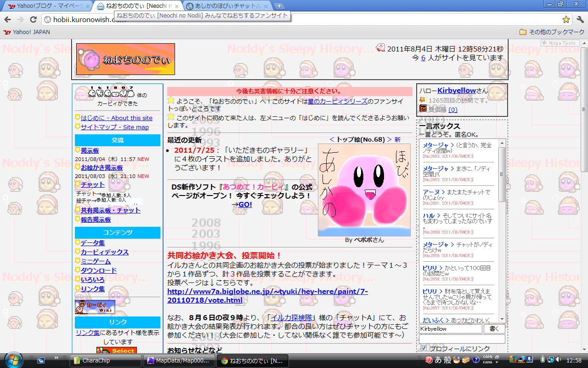Open the いろいろ page
The width and height of the screenshot is (588, 368).
93,280
